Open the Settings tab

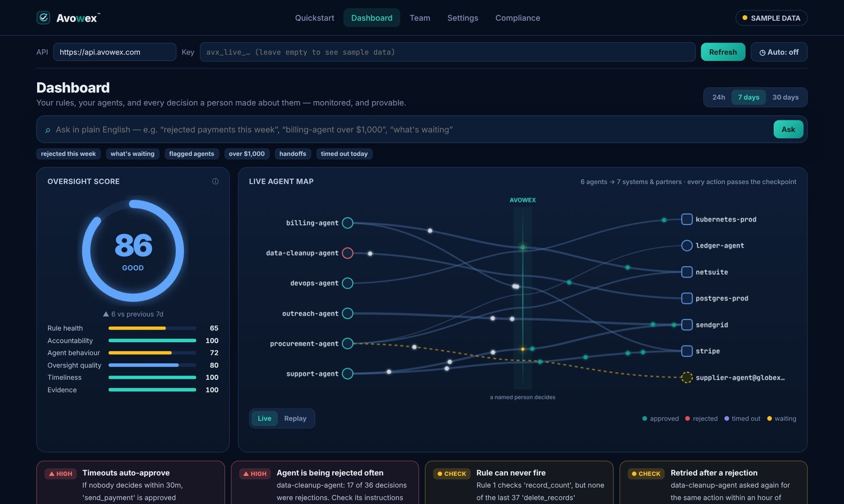coord(463,18)
